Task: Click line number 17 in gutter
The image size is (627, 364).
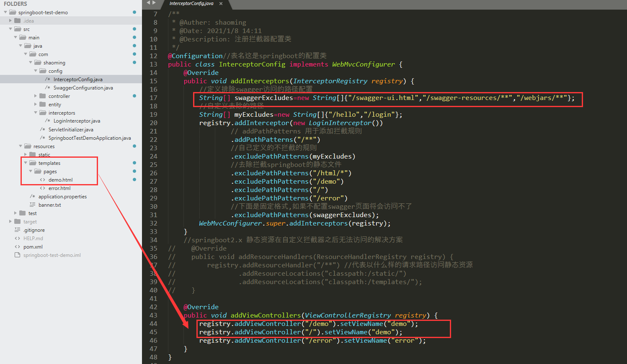Action: tap(153, 97)
